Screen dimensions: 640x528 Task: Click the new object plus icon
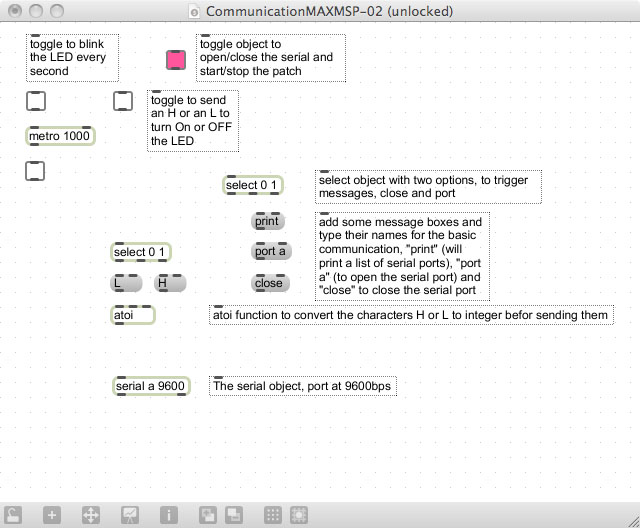pyautogui.click(x=52, y=515)
